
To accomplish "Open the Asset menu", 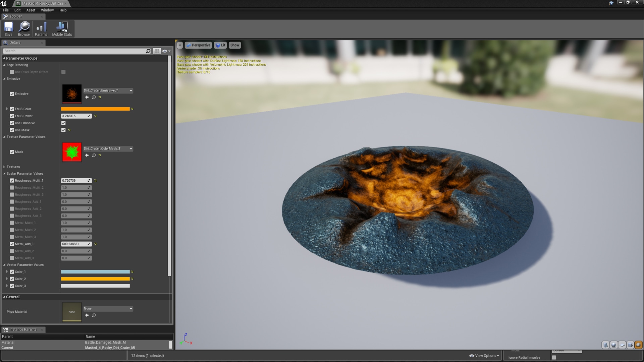I will (31, 10).
